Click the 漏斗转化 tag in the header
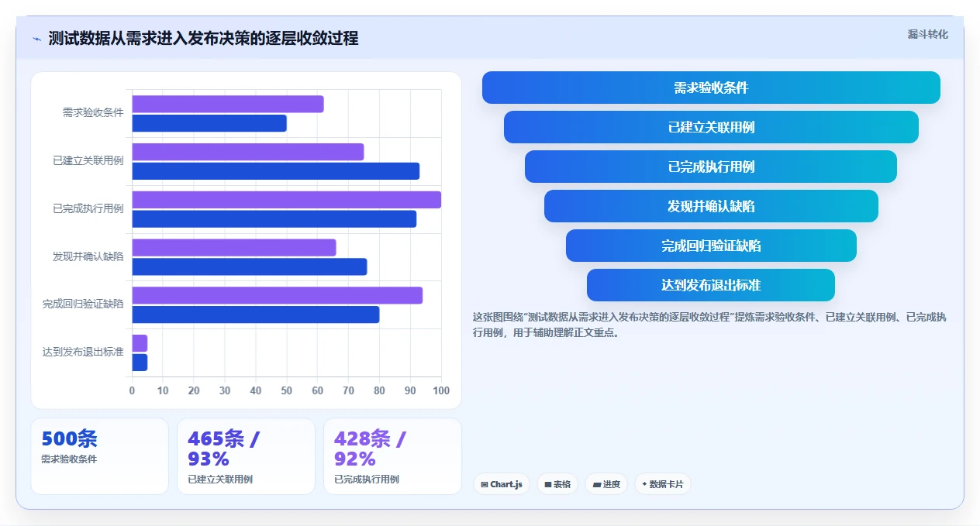 click(927, 34)
